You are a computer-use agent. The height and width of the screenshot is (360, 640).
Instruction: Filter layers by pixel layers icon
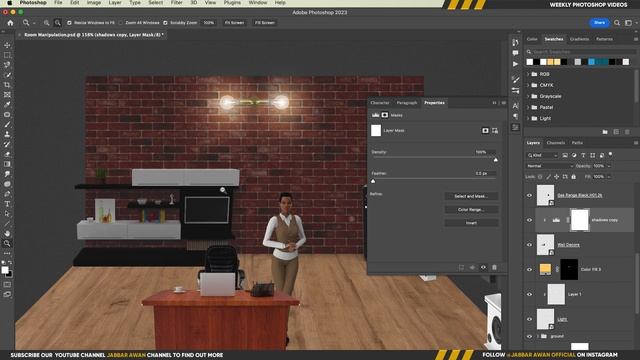[565, 155]
